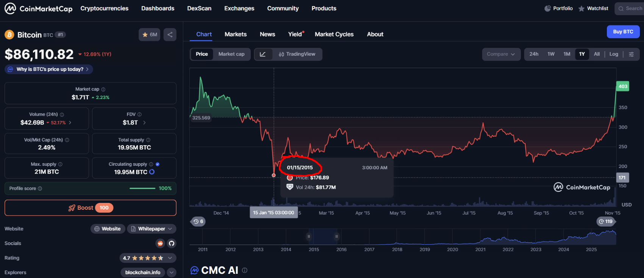The image size is (644, 278).
Task: Open the Compare dropdown
Action: click(x=500, y=54)
